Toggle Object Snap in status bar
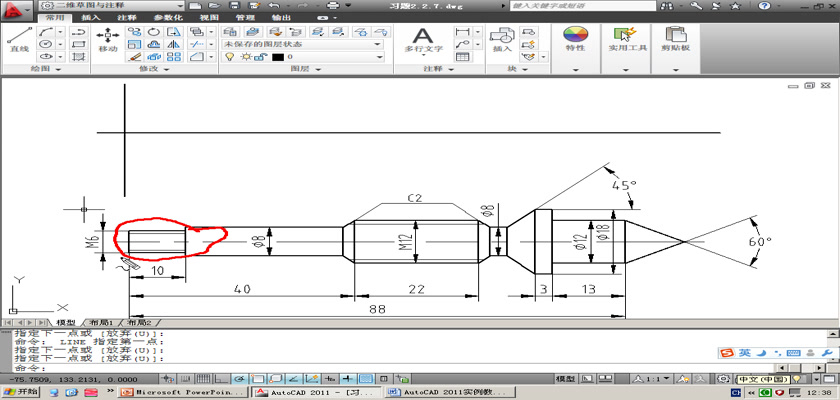 258,379
